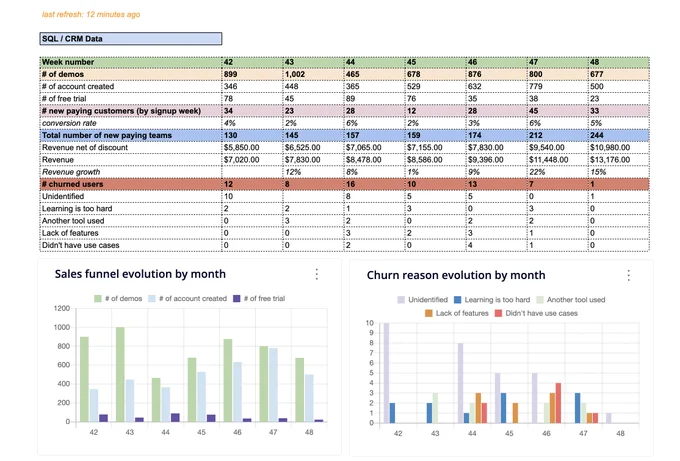Click the week number header cell 45
The image size is (680, 461).
coord(435,62)
